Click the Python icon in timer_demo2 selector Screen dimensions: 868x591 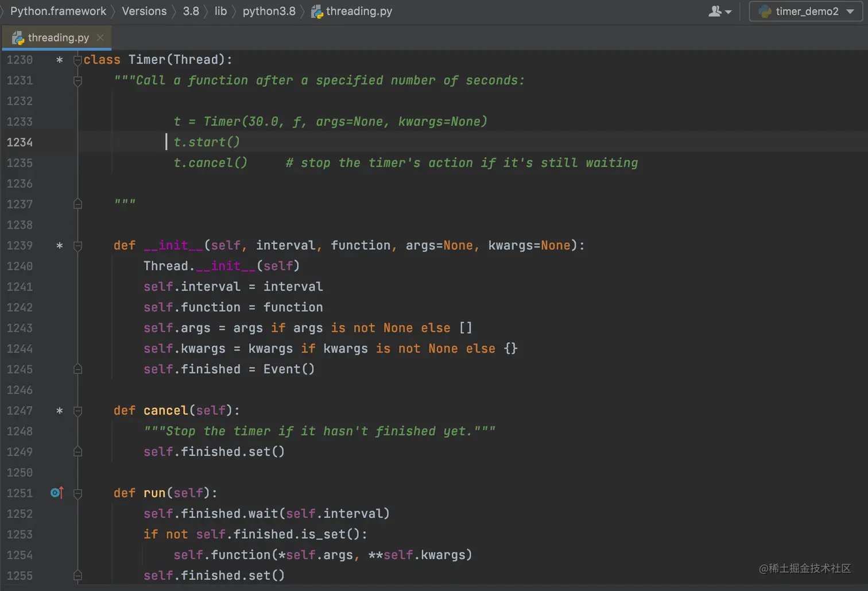(x=765, y=11)
